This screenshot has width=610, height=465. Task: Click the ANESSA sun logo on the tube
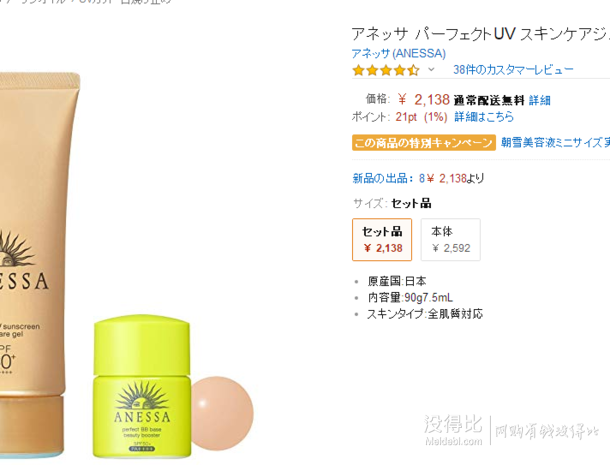pyautogui.click(x=16, y=249)
